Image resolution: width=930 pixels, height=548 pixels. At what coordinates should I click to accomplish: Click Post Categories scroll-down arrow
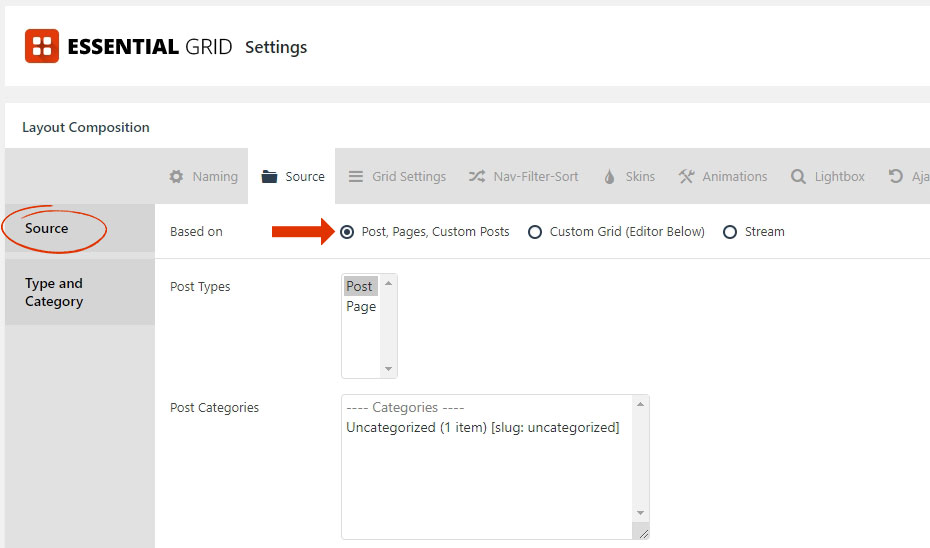[x=641, y=513]
